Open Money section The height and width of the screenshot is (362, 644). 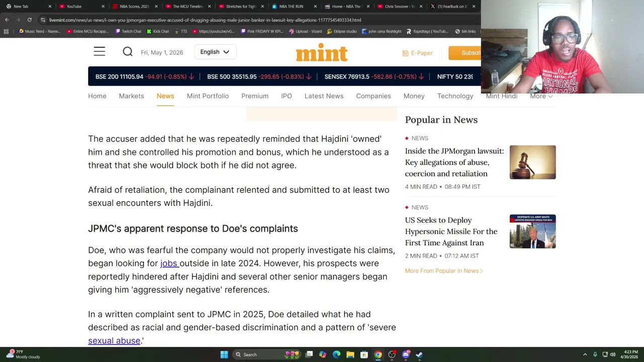coord(414,96)
